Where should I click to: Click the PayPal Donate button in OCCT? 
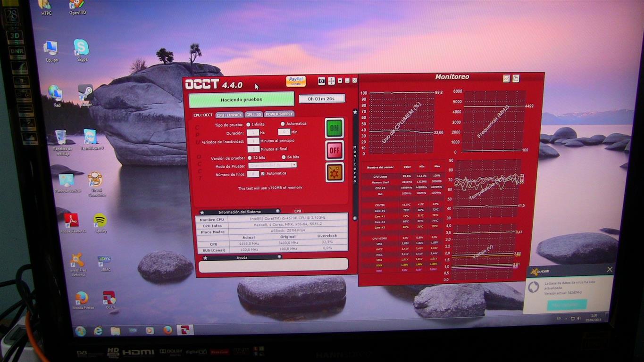(296, 81)
